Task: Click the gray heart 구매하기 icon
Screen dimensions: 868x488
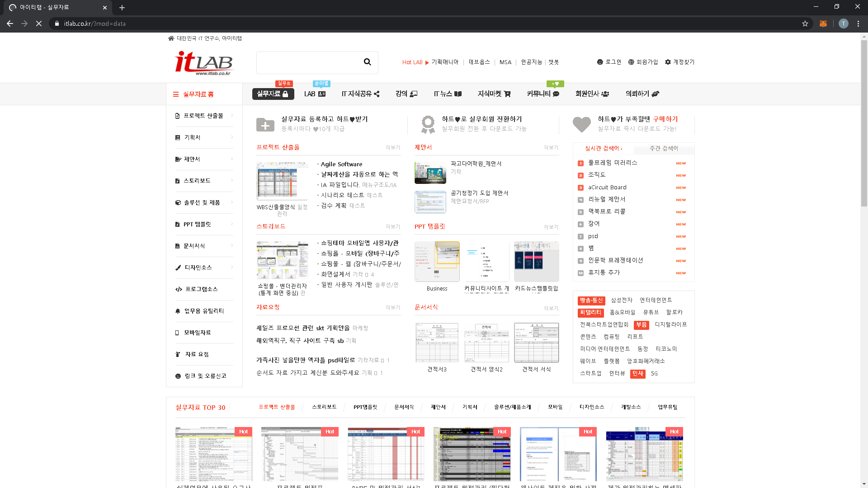Action: (581, 124)
